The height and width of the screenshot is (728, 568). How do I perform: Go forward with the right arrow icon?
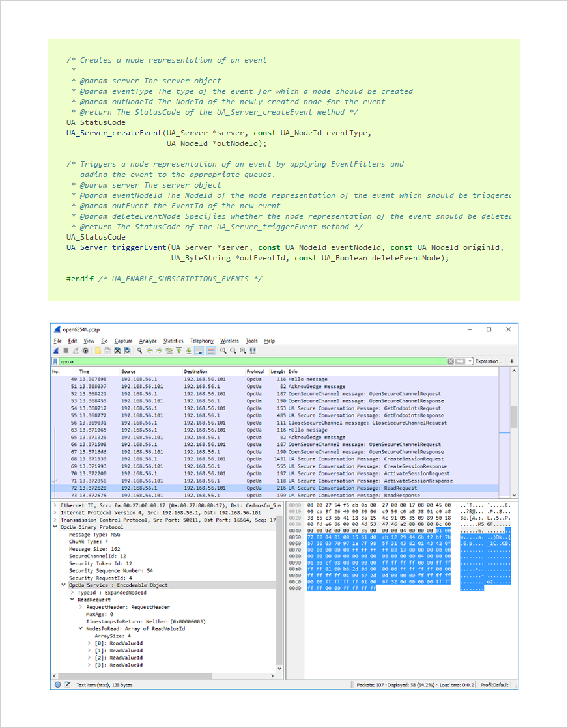coord(160,350)
